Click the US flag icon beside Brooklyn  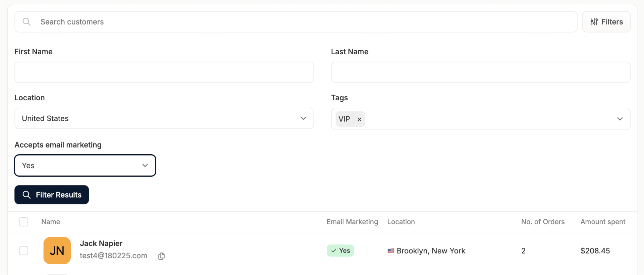click(x=391, y=251)
